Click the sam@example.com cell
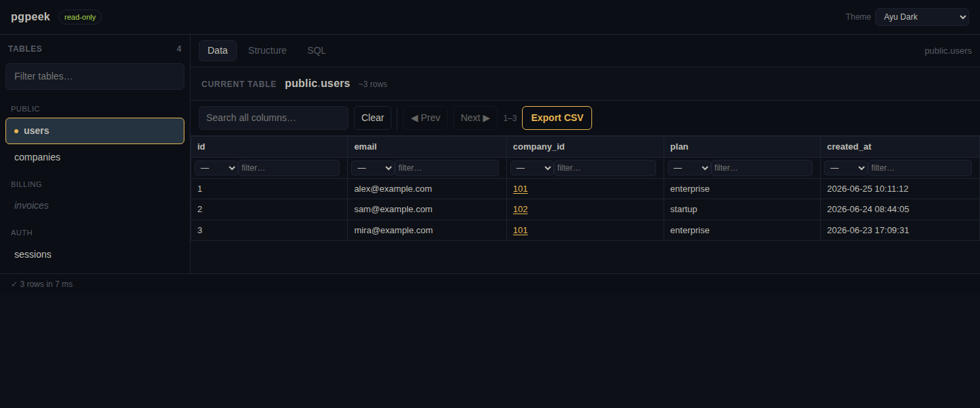 point(427,209)
